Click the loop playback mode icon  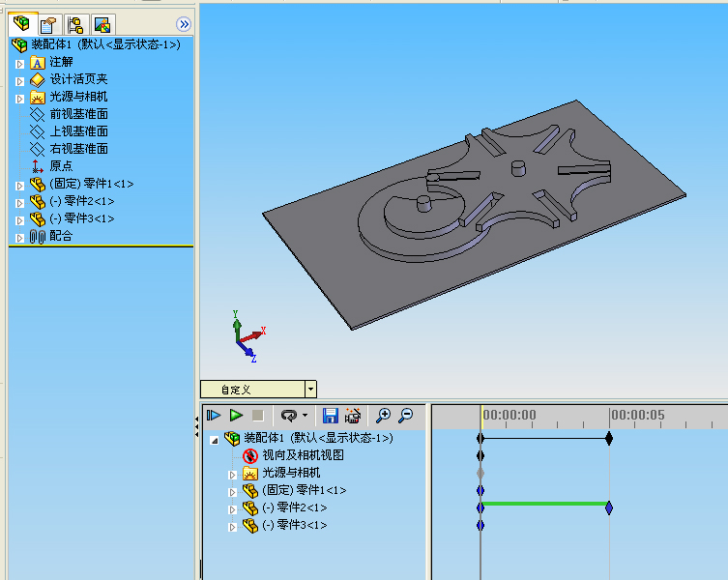[289, 415]
